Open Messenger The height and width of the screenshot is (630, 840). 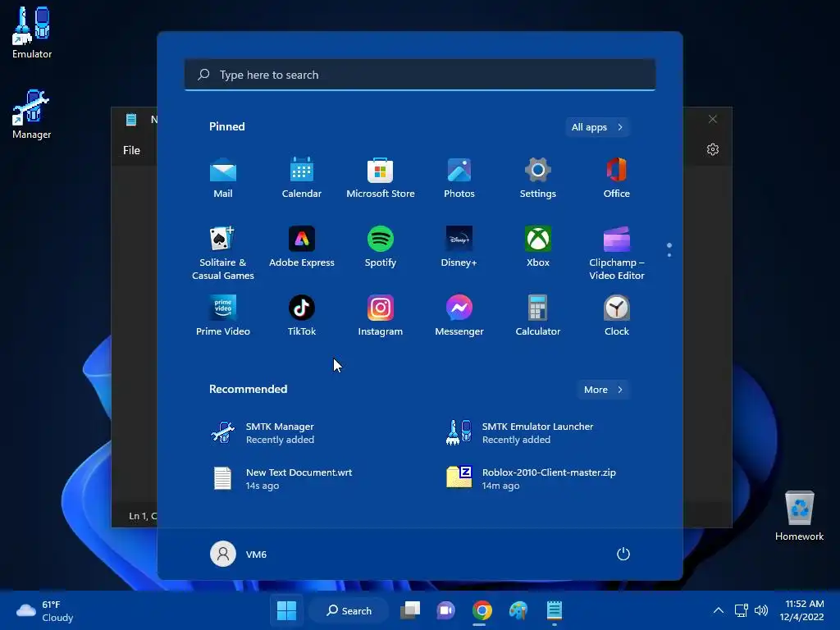click(459, 316)
